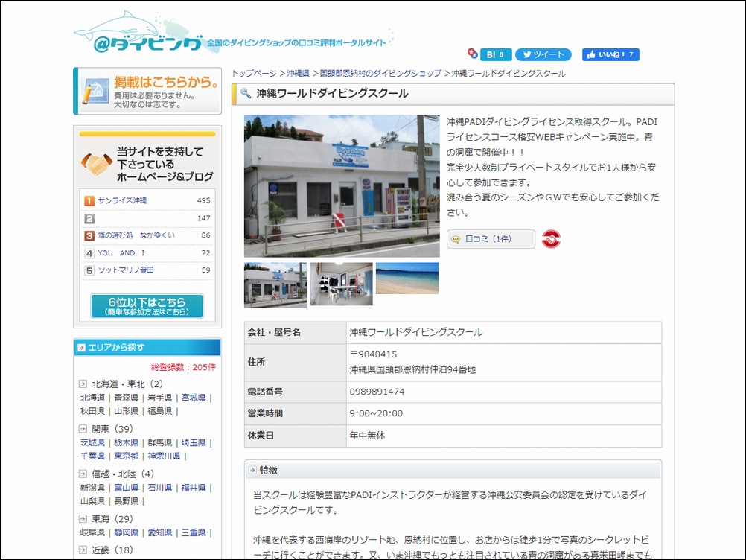Click the 6位以下はこちら button
This screenshot has width=746, height=560.
pos(147,306)
